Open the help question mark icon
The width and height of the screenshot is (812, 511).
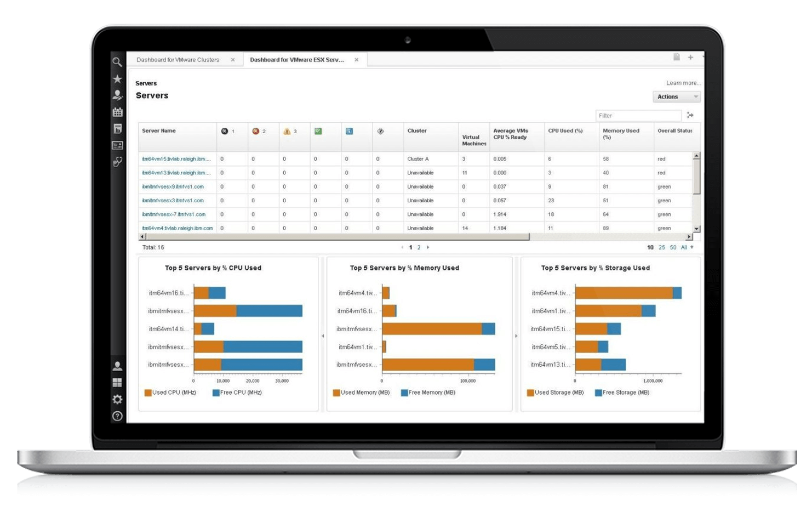coord(117,416)
